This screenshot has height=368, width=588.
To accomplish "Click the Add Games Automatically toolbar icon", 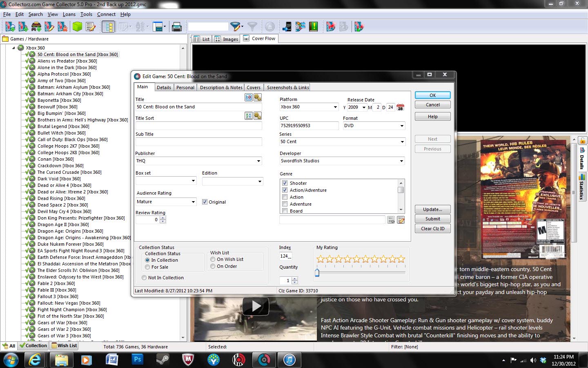I will (x=10, y=27).
